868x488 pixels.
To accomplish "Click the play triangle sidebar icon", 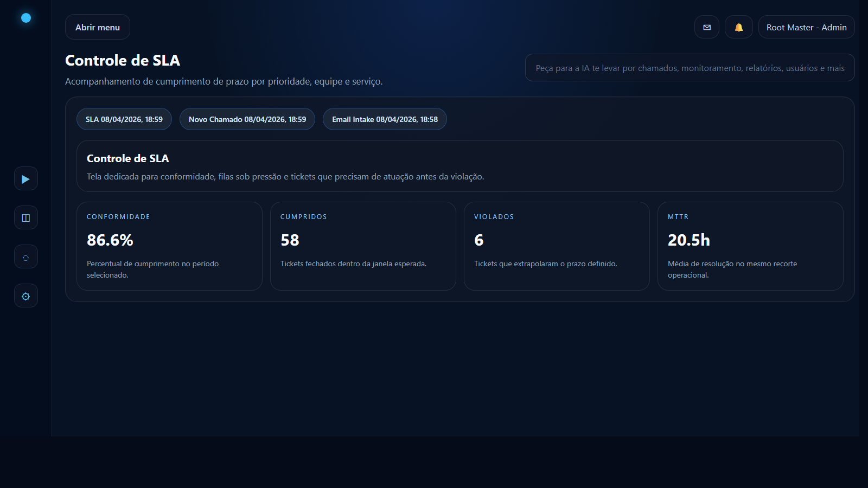I will click(25, 179).
